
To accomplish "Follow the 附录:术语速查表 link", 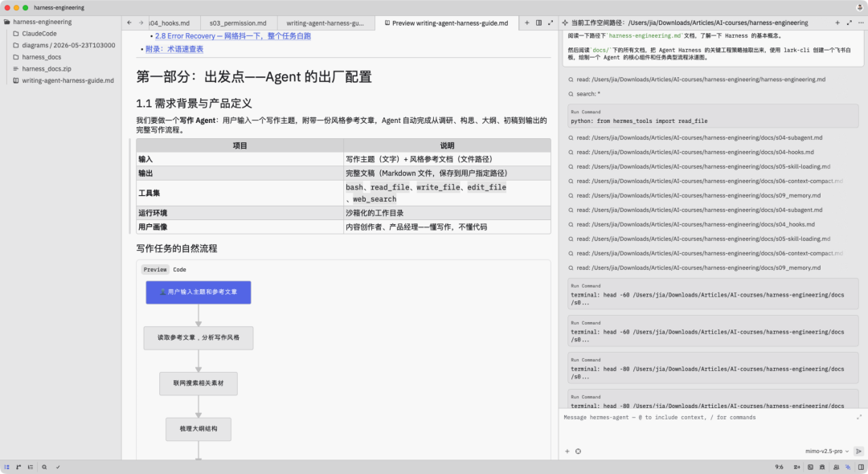I will click(174, 49).
